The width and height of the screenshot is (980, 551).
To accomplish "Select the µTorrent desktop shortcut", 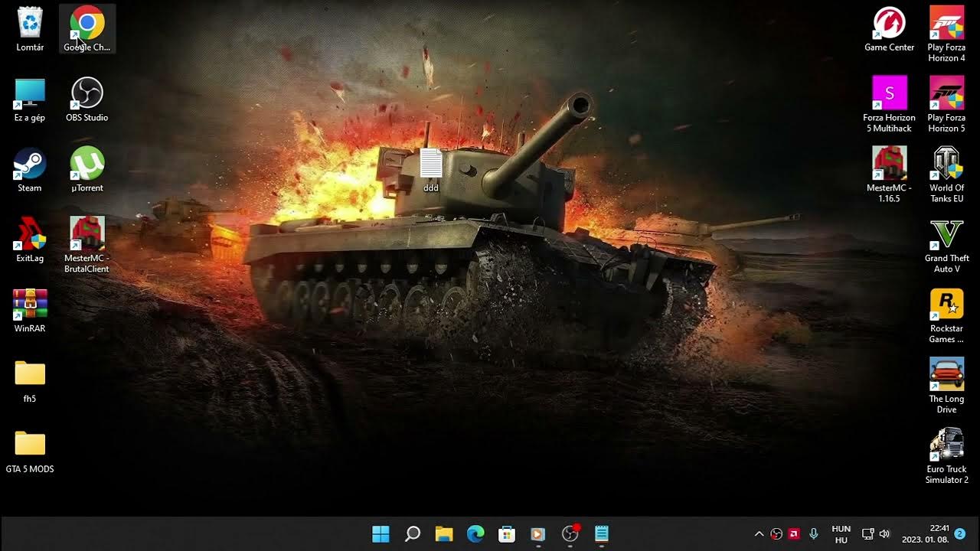I will (x=87, y=170).
